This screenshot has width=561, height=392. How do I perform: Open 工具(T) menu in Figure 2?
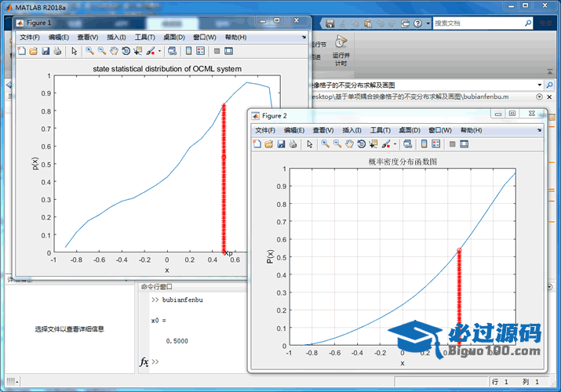coord(381,130)
